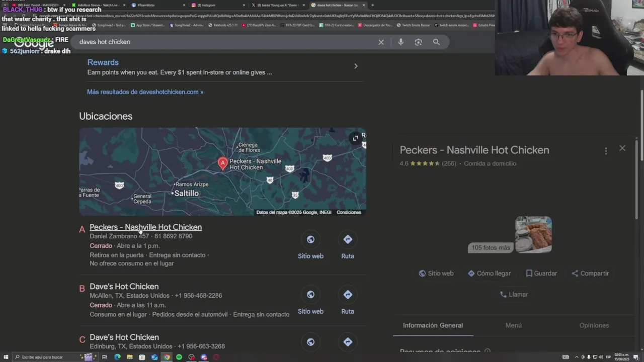Open the Información General tab
The width and height of the screenshot is (644, 362).
click(433, 325)
